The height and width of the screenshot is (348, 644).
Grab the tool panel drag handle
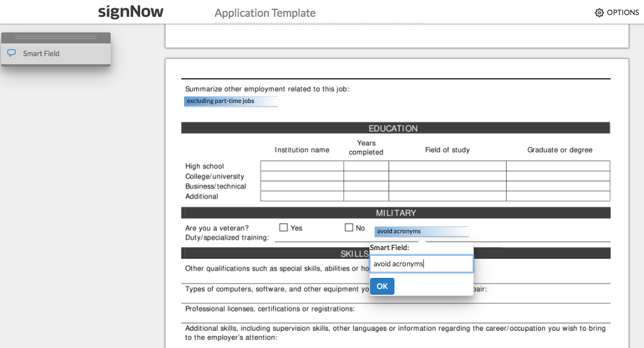click(x=56, y=38)
